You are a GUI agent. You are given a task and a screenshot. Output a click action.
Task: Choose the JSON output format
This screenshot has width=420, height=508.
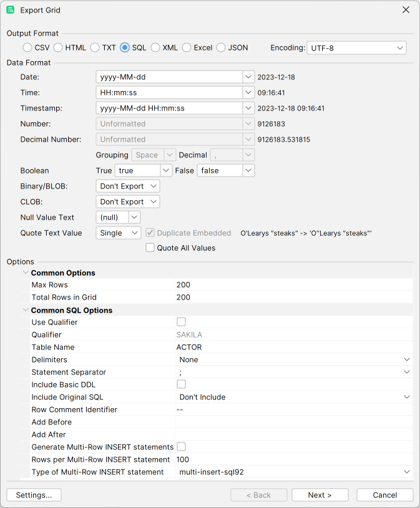pos(221,47)
